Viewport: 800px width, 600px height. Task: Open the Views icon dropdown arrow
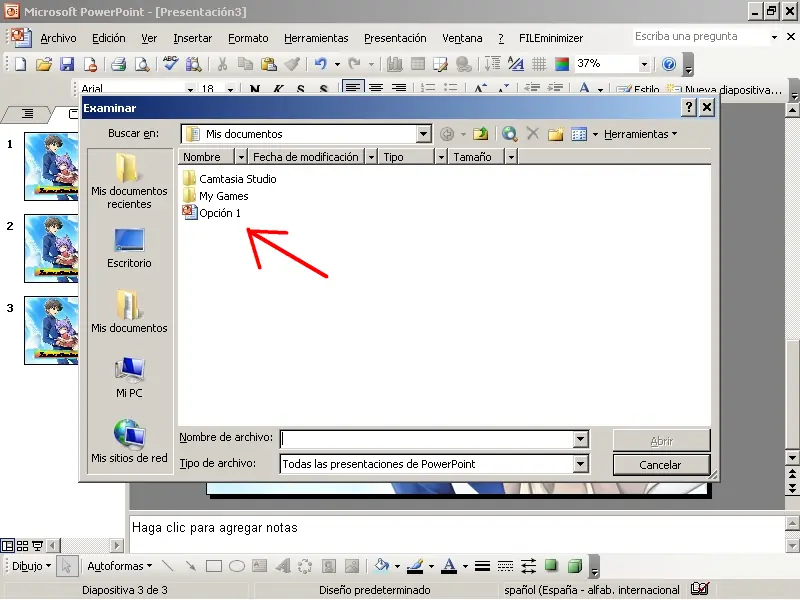pos(595,135)
